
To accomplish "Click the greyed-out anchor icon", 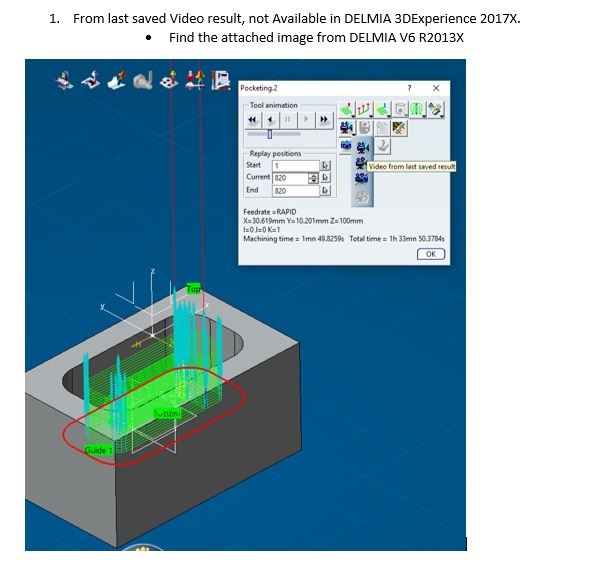I will pyautogui.click(x=383, y=146).
